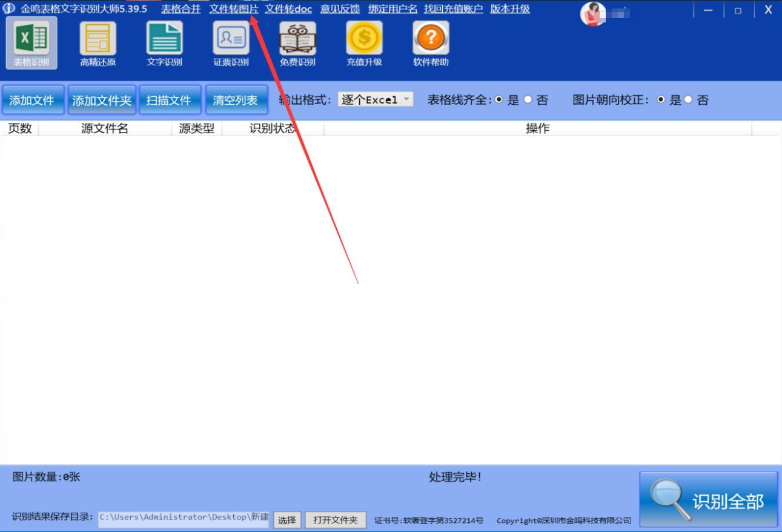Click the app info icon in title bar

pos(8,8)
